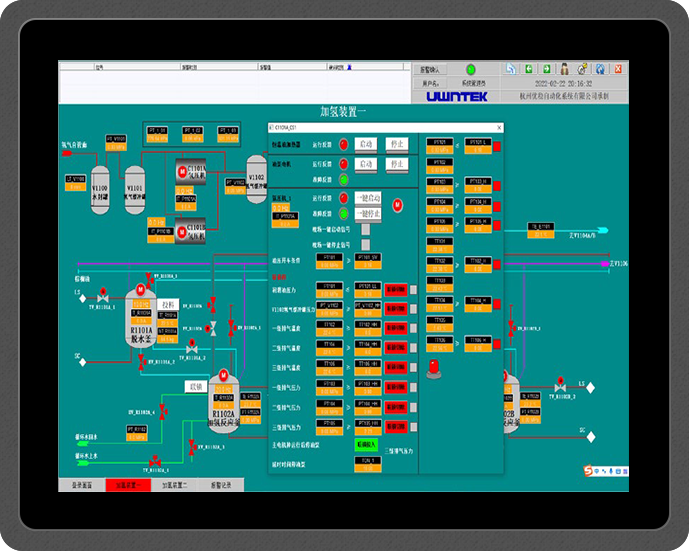The image size is (689, 551).
Task: Click the green 联锁投入 button
Action: click(x=367, y=443)
